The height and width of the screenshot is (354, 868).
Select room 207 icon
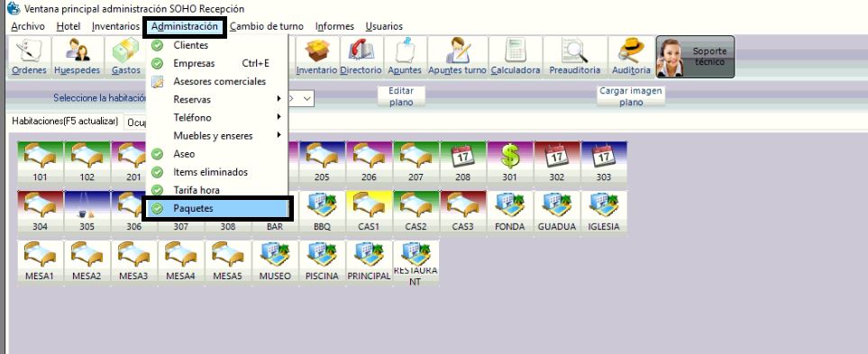416,163
